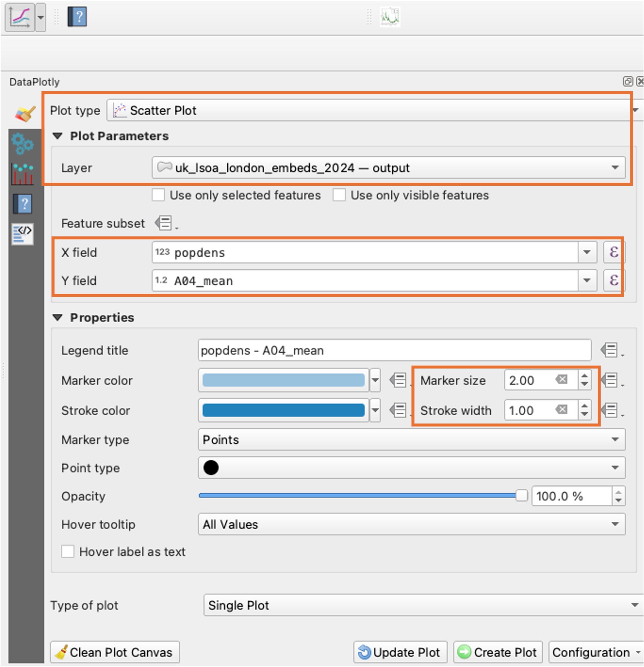Check Hover label as text

pyautogui.click(x=68, y=551)
